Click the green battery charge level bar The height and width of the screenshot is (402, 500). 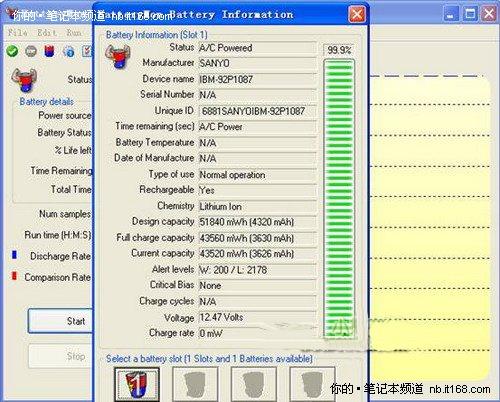339,198
